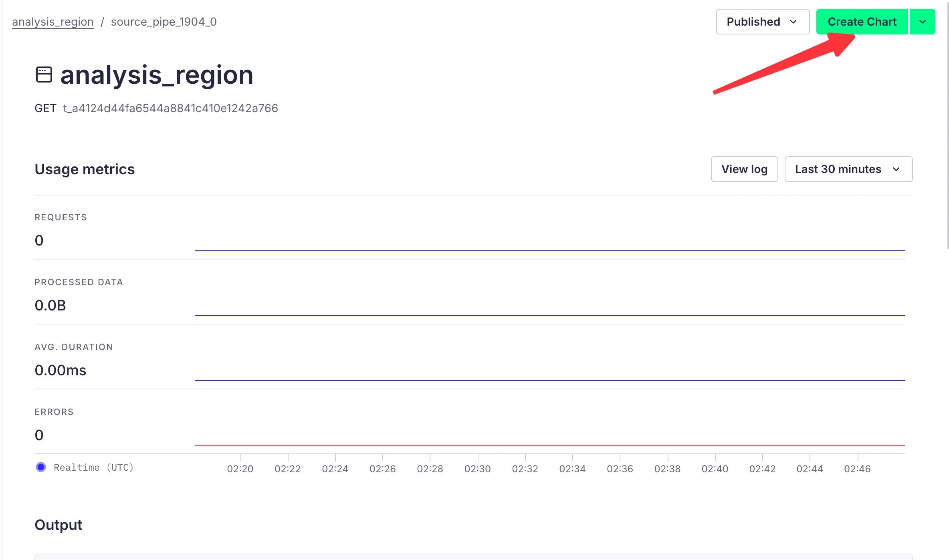Click the Usage metrics heading
Image resolution: width=949 pixels, height=560 pixels.
[85, 169]
